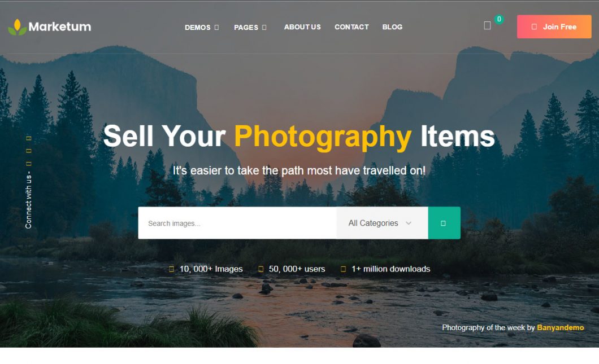Click the Marketum leaf logo icon

(x=17, y=27)
